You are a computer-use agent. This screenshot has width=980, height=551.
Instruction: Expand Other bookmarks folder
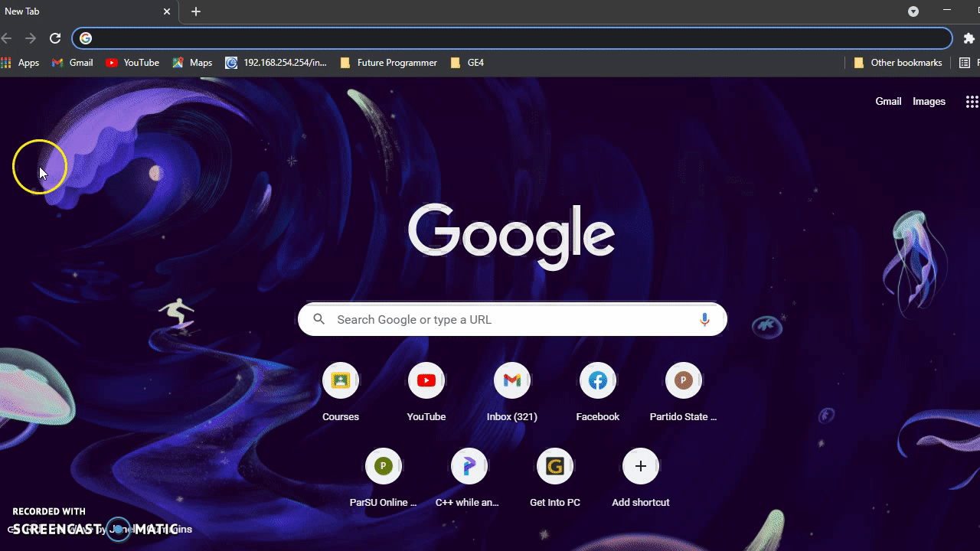(897, 63)
